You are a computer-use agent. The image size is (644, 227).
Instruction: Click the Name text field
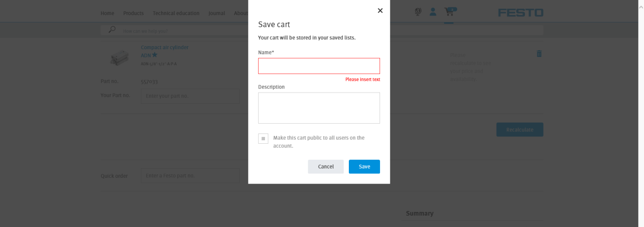pyautogui.click(x=319, y=66)
